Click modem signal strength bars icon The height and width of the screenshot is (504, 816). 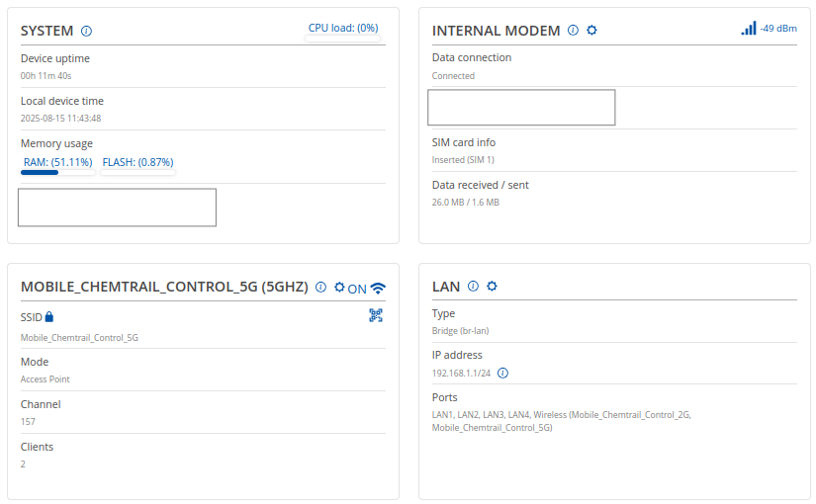pos(749,28)
